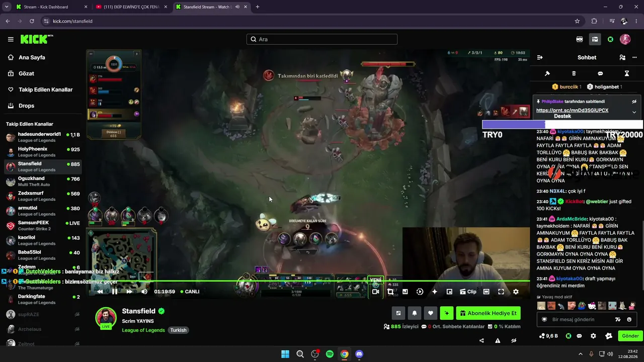The height and width of the screenshot is (362, 644).
Task: Click the green sparkle button
Action: coord(447,313)
